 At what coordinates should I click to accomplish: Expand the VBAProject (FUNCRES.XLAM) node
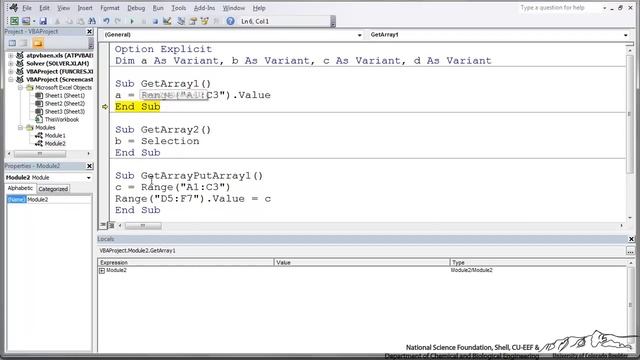pyautogui.click(x=11, y=71)
